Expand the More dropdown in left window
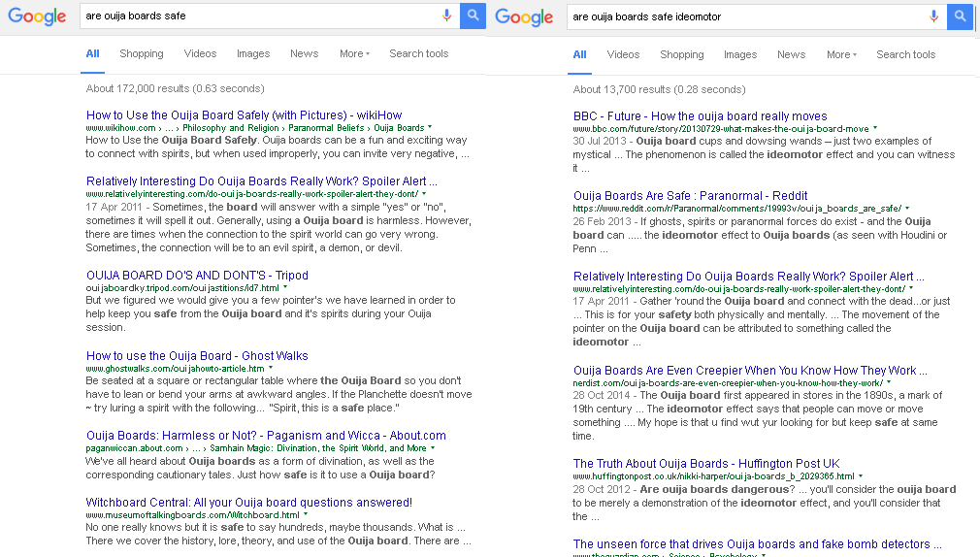This screenshot has height=557, width=980. click(x=354, y=53)
